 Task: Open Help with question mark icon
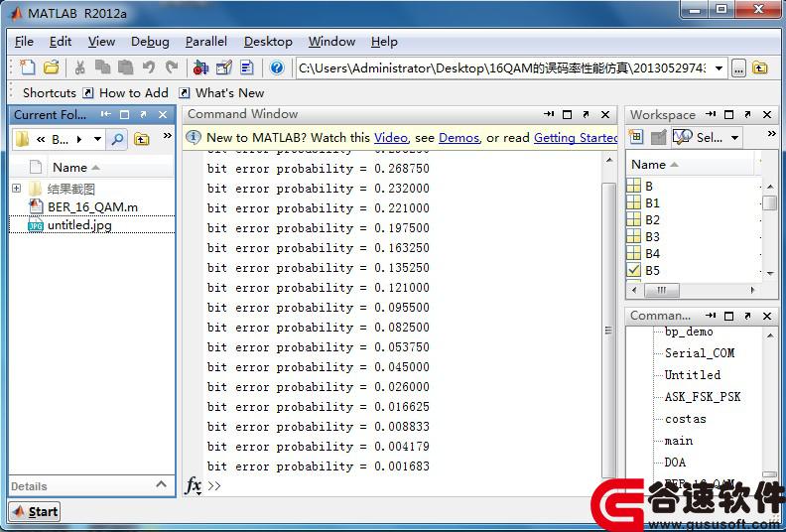[x=277, y=67]
